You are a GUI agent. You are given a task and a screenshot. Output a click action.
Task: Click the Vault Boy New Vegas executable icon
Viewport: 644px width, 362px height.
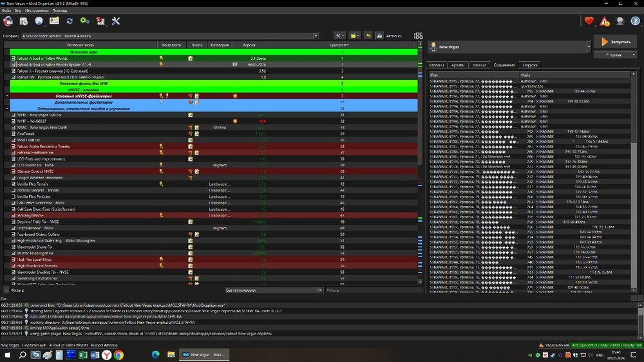433,47
